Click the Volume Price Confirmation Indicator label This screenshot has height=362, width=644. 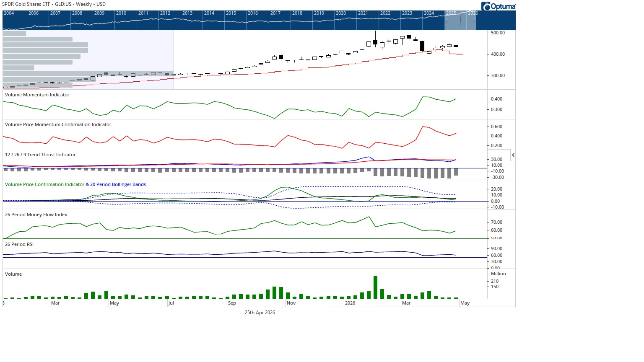coord(44,184)
